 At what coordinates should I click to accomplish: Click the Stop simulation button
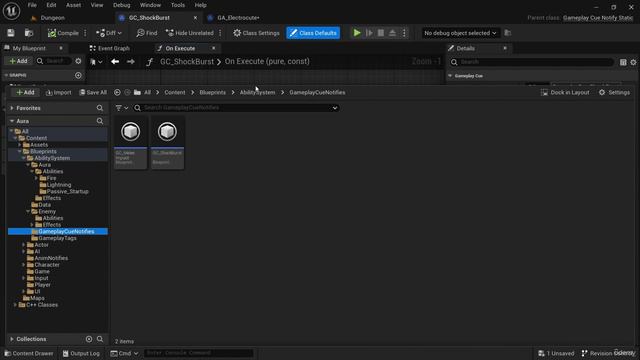(x=381, y=33)
